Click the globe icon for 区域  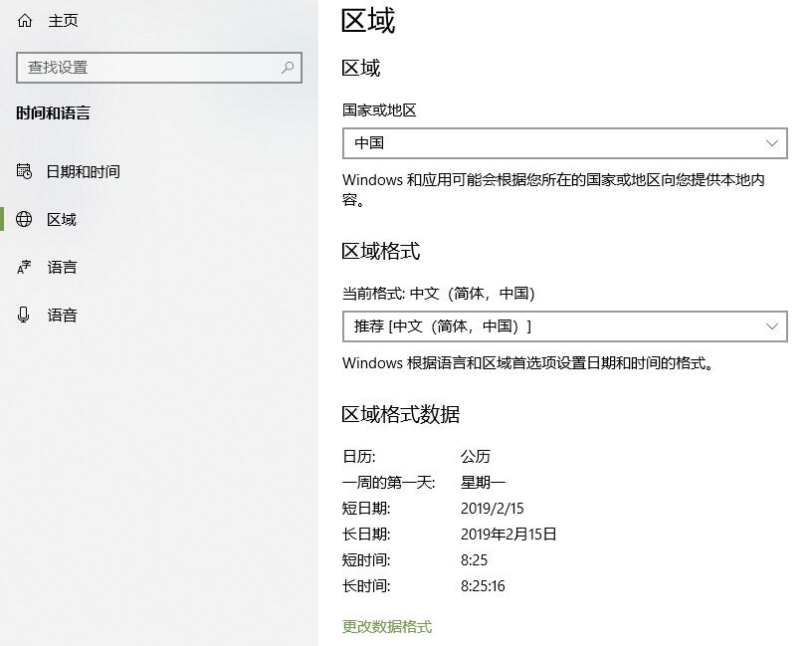[24, 219]
